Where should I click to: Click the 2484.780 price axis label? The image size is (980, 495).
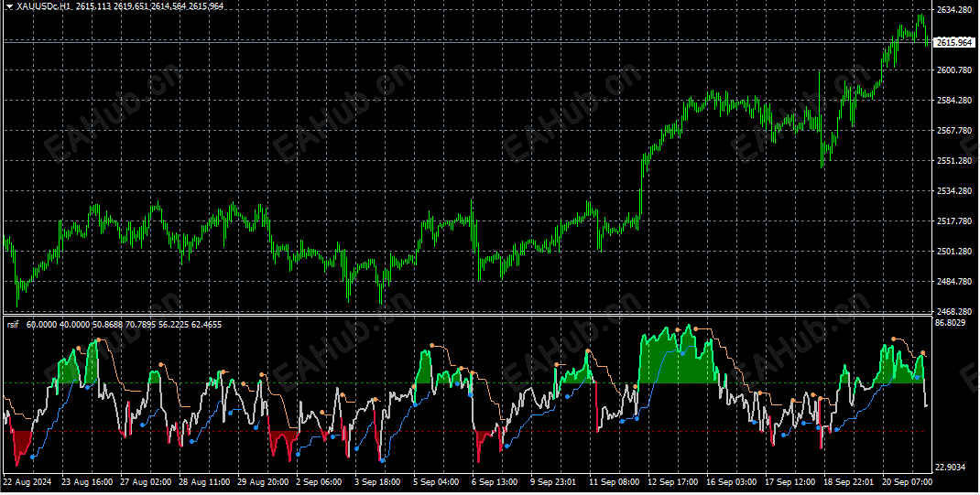coord(954,281)
